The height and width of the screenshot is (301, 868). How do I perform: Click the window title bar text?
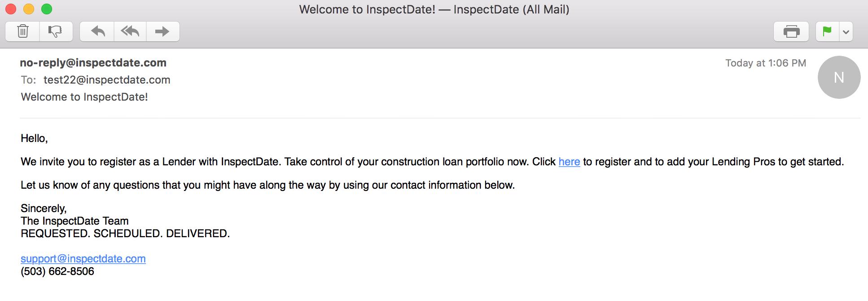pos(434,9)
